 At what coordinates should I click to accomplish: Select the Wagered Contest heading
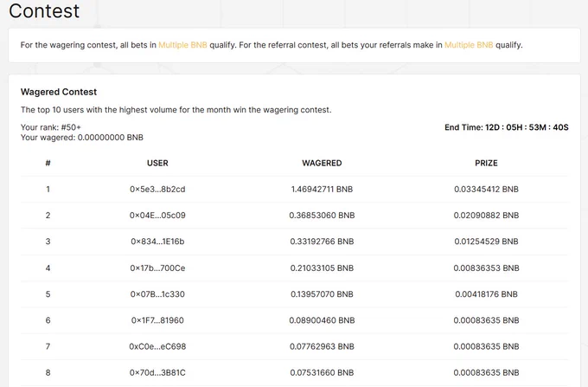59,92
